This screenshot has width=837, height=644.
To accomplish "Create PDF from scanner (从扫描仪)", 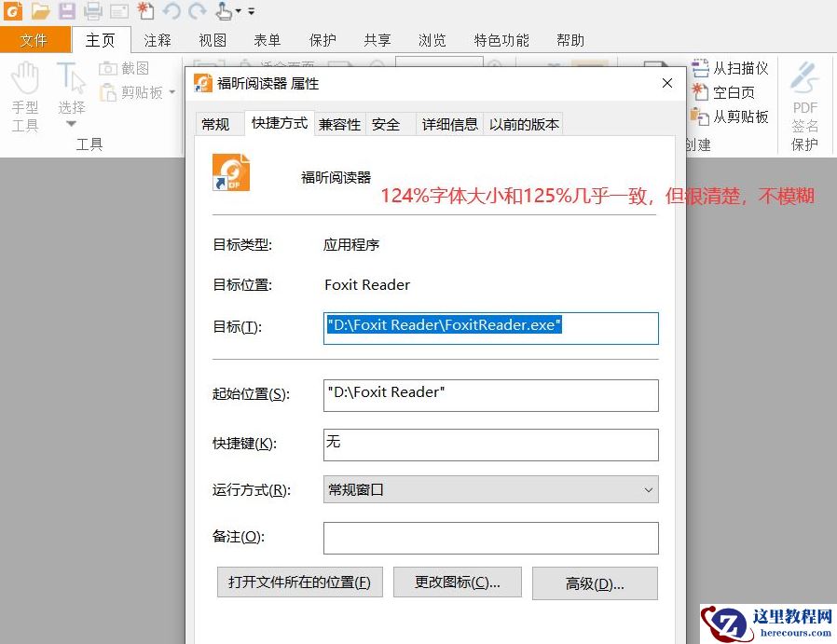I will click(736, 67).
